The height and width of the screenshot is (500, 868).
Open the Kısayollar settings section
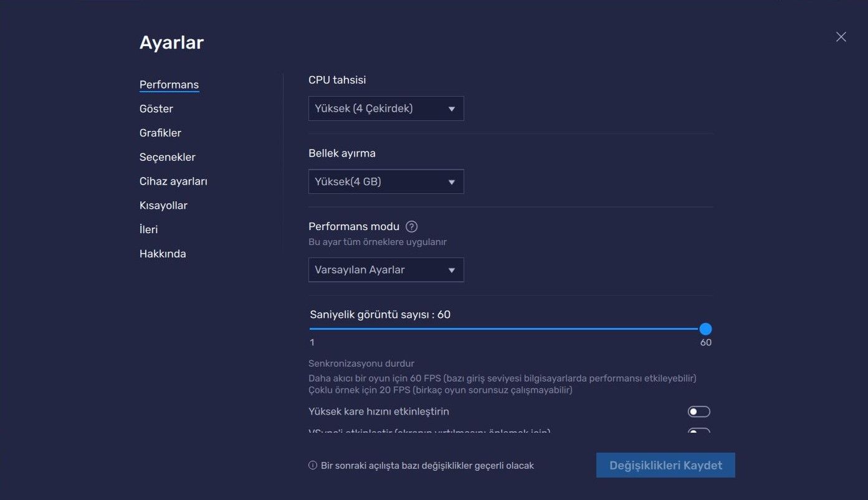pos(163,206)
